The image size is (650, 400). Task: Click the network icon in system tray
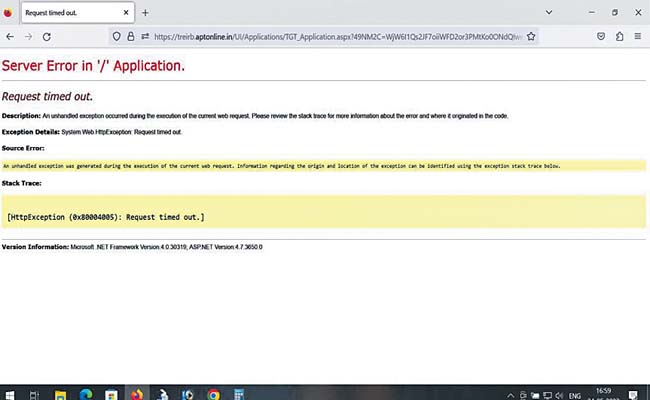548,395
